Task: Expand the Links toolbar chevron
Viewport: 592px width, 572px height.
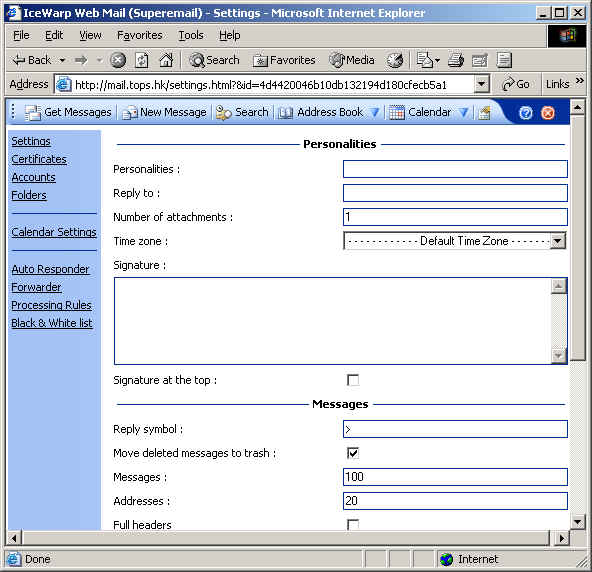Action: [580, 80]
